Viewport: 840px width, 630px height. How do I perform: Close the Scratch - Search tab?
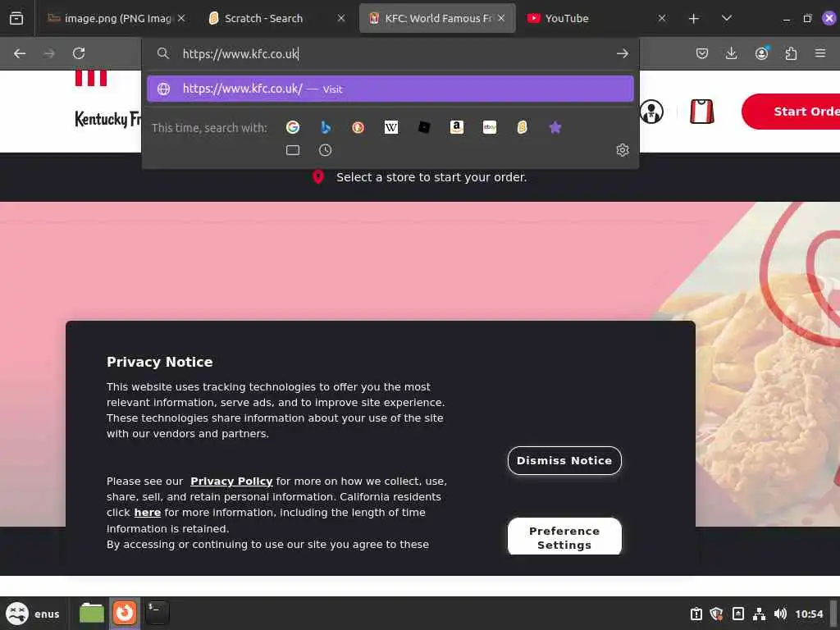[341, 18]
